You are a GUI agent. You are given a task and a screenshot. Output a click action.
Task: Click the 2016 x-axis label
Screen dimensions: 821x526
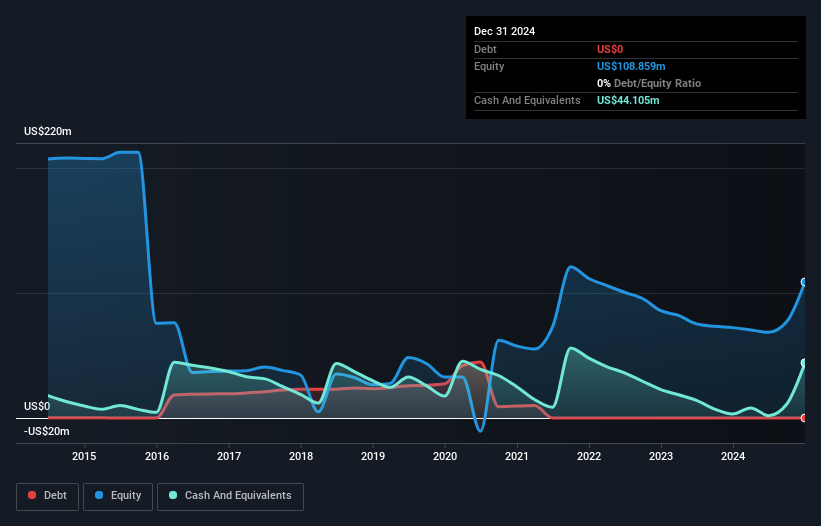[x=157, y=456]
